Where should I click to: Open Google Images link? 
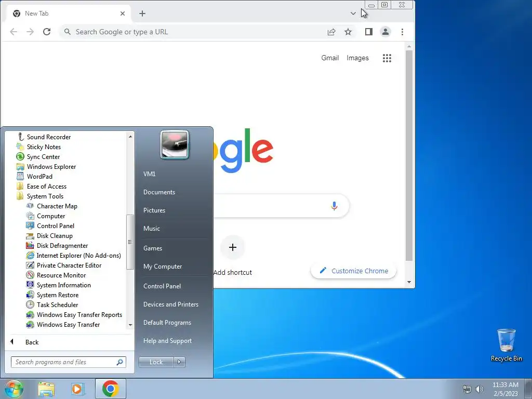[x=357, y=58]
